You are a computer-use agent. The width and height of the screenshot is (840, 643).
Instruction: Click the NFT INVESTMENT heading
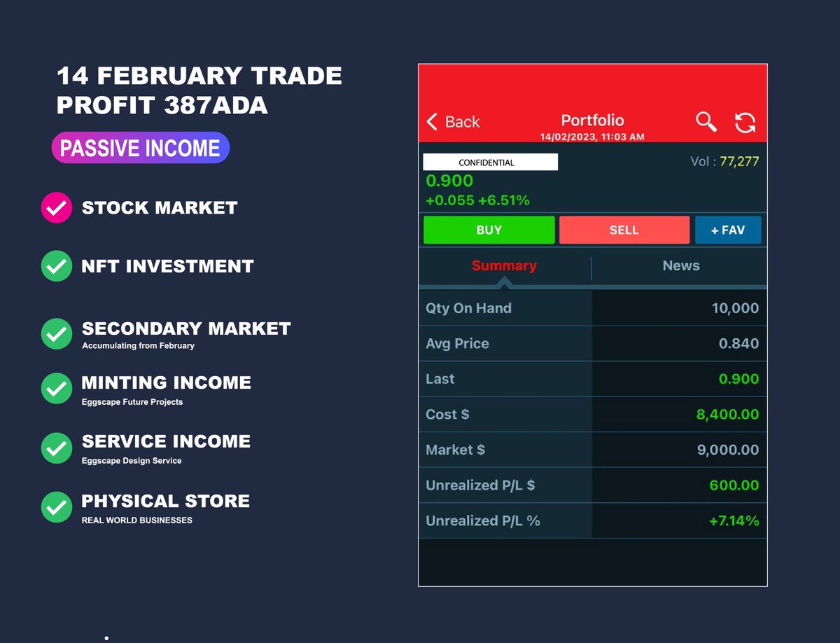167,266
